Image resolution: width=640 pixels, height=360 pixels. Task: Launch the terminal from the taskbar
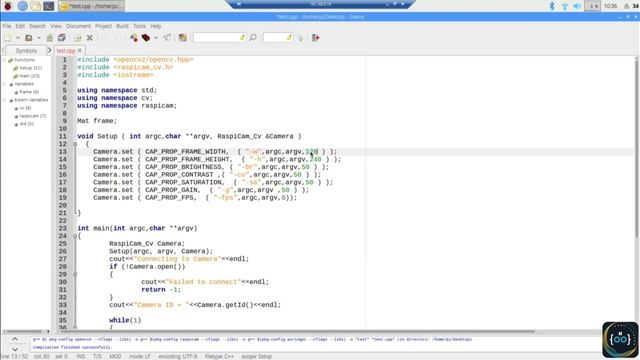coord(49,6)
